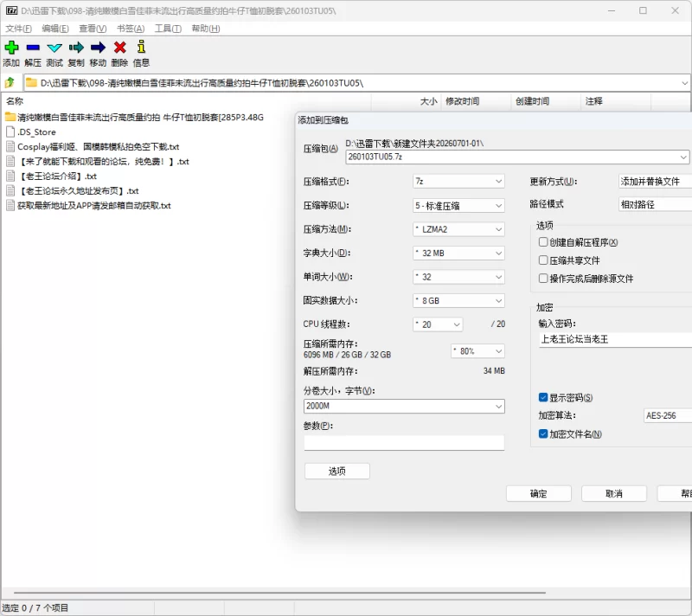Click the Move (移动) blue arrow icon
This screenshot has height=616, width=692.
point(98,48)
